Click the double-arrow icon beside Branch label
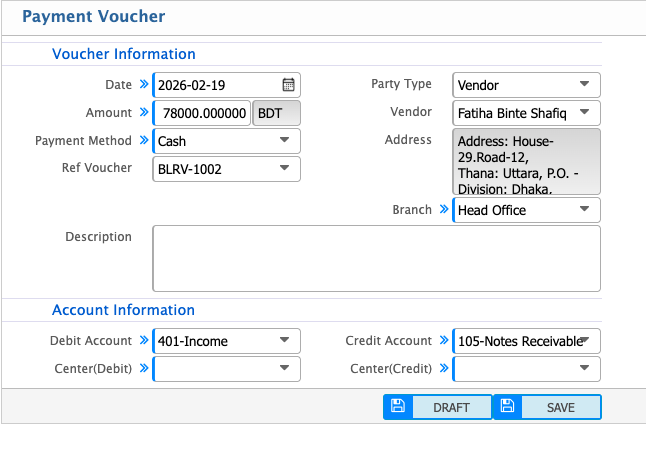This screenshot has height=453, width=646. 443,210
